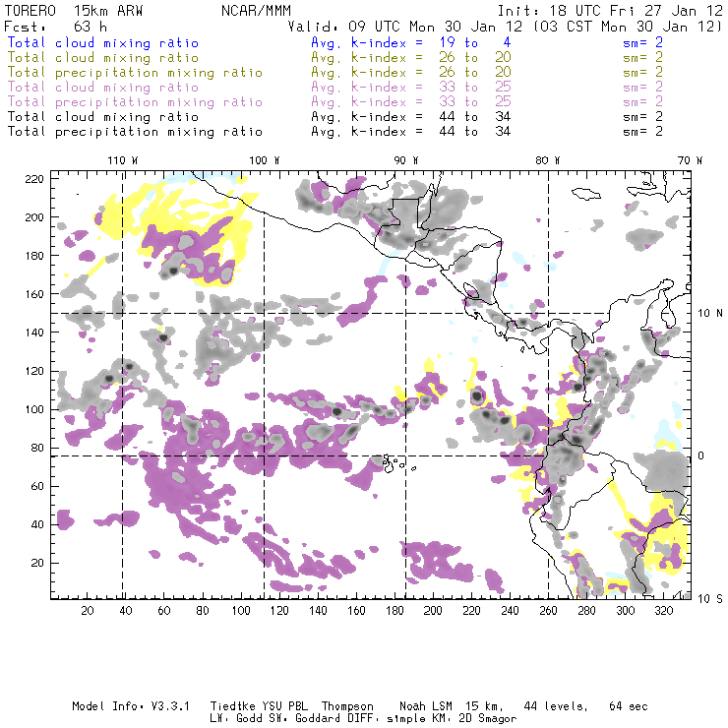This screenshot has height=728, width=728.
Task: Click the 'Thompson' microphysics text
Action: [347, 706]
